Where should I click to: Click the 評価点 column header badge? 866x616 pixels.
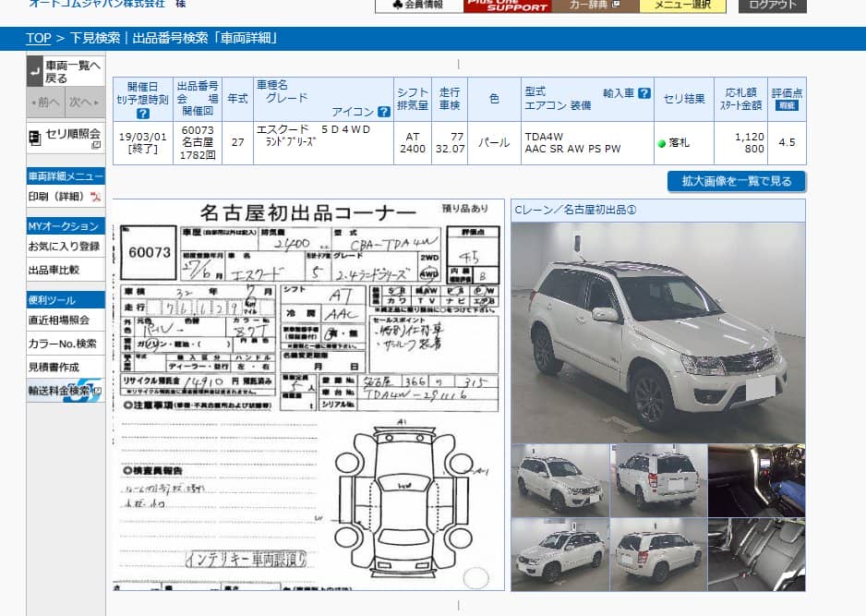tap(787, 105)
